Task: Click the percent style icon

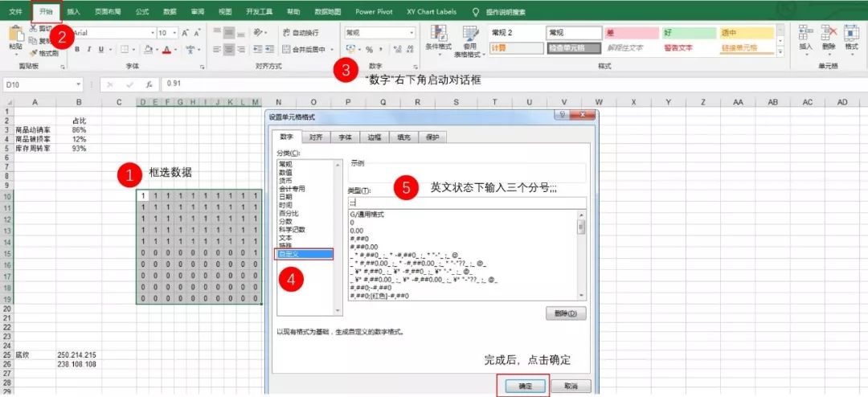Action: coord(369,49)
